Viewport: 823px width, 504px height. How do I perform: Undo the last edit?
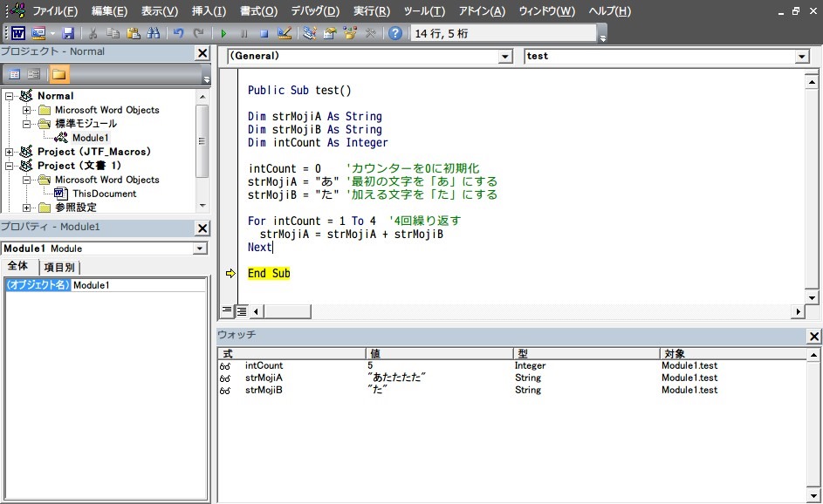[178, 33]
